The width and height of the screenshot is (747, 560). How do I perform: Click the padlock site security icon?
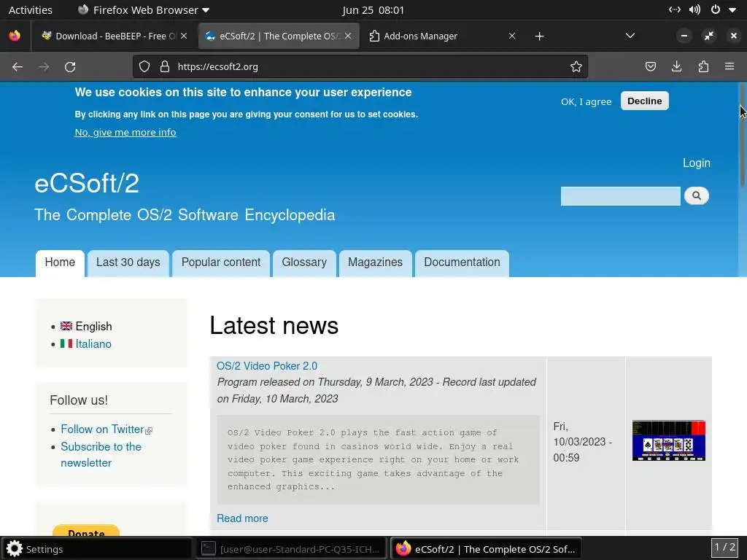(165, 66)
